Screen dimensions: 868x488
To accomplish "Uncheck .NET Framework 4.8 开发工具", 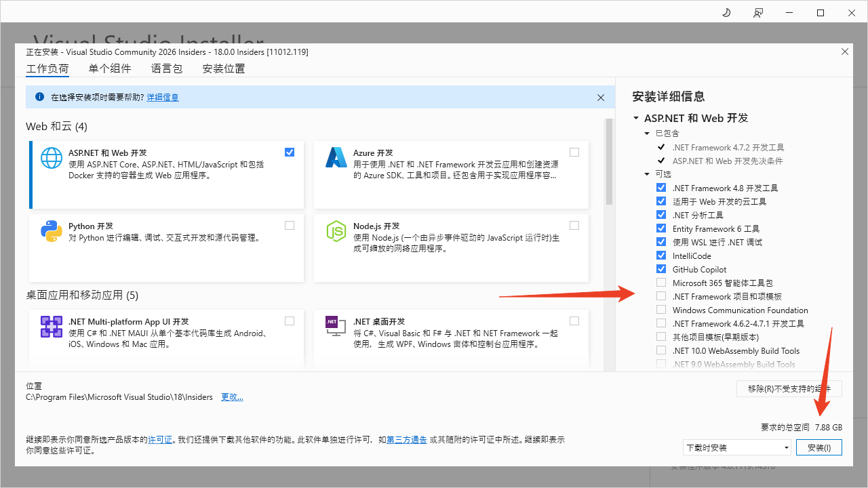I will click(661, 188).
